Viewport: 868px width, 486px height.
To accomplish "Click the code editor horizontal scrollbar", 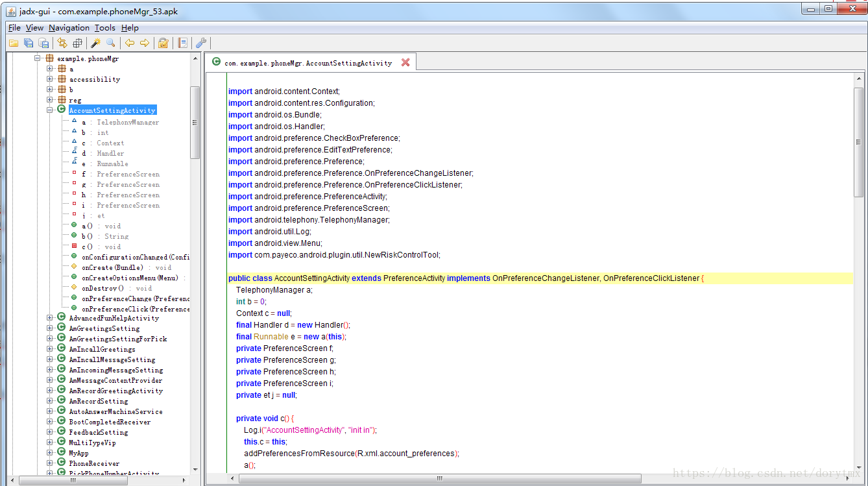I will tap(440, 479).
